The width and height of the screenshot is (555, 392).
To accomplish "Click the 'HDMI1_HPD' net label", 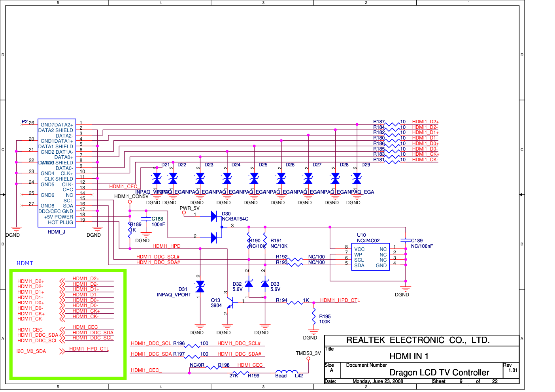I will [x=166, y=246].
